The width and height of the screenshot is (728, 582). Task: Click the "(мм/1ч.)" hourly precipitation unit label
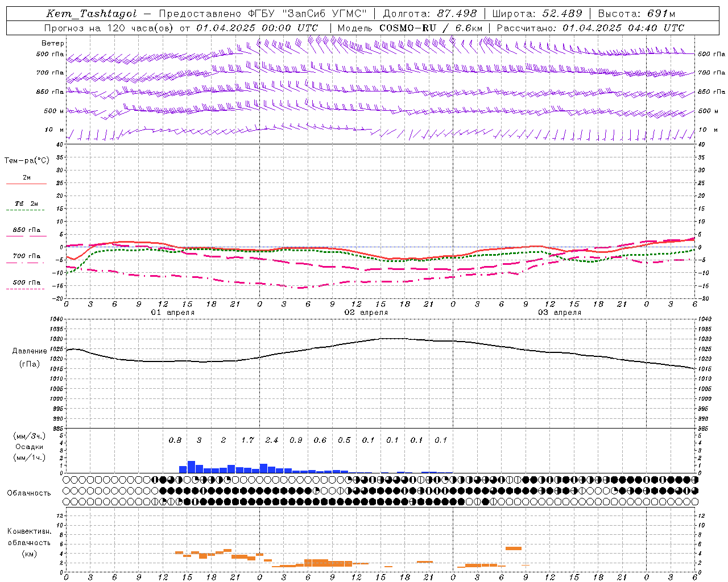pos(30,458)
